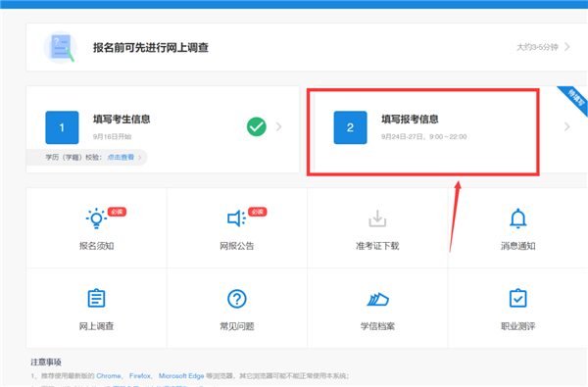
Task: Open the Chrome browser link
Action: [x=109, y=376]
